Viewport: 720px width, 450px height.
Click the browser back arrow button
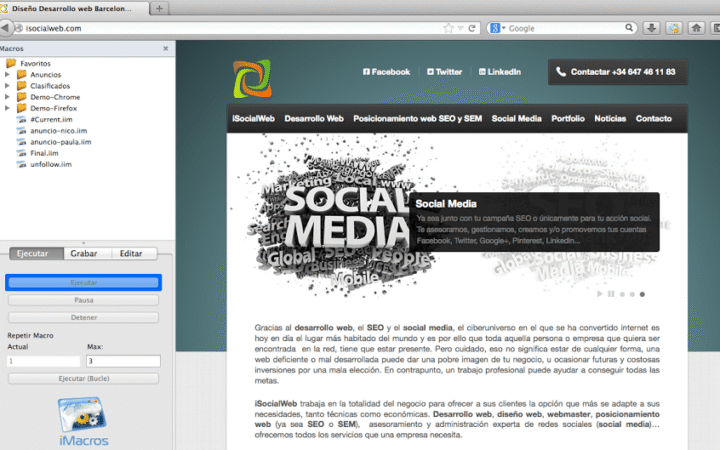pyautogui.click(x=5, y=28)
